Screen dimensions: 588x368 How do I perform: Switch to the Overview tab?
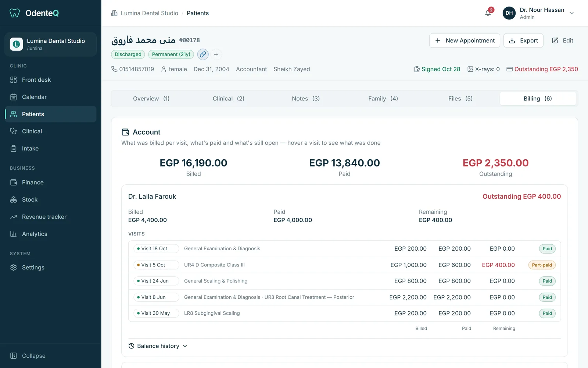click(151, 99)
